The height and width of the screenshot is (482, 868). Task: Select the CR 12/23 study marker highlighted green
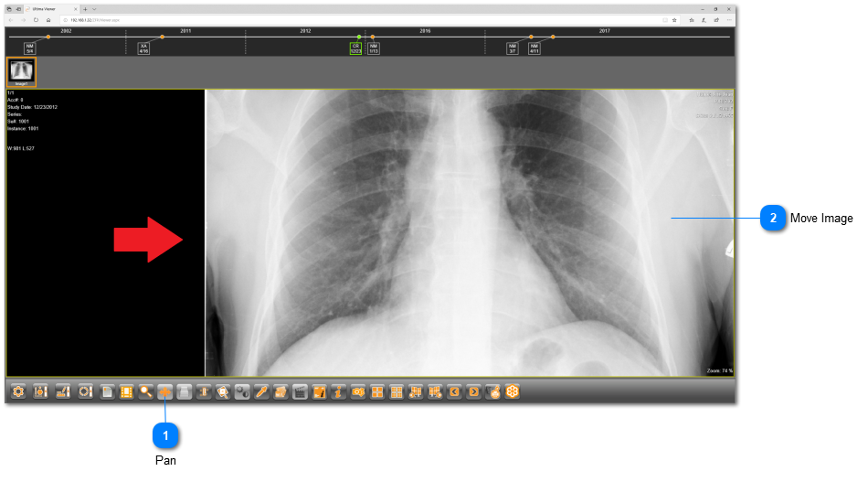[355, 48]
